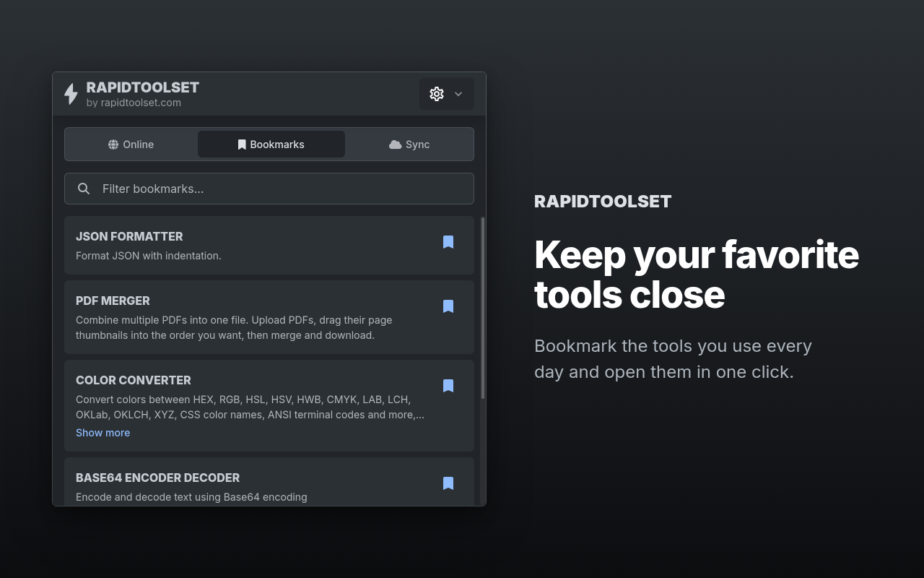
Task: Unbookmark the Color Converter tool
Action: coord(448,386)
